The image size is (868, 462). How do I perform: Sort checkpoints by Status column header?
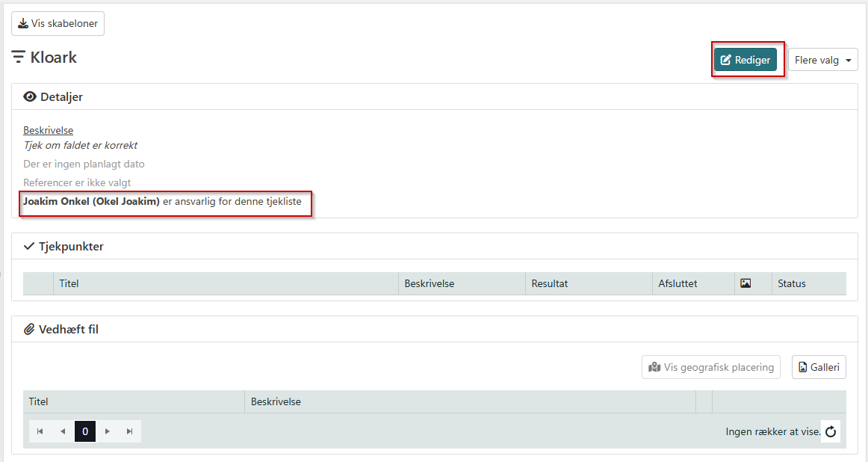coord(791,283)
